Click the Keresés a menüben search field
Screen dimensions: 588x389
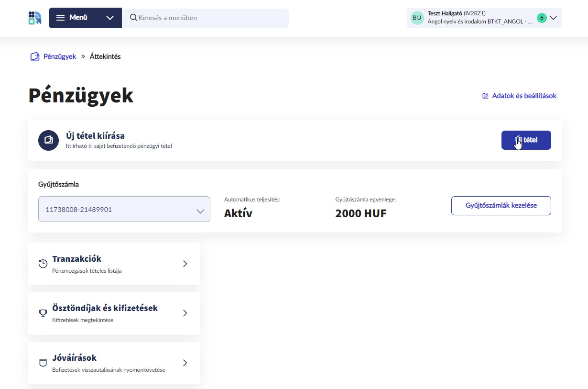coord(206,18)
